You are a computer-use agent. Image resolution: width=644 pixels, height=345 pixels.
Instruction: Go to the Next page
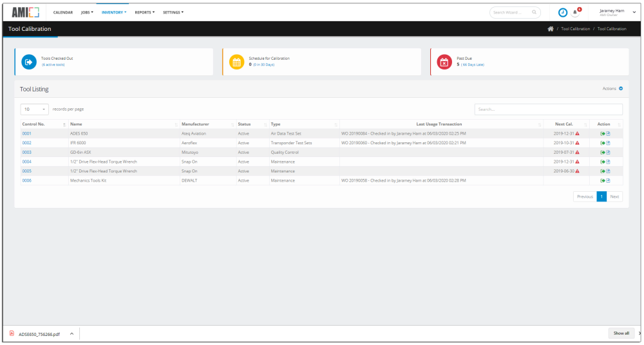click(x=614, y=197)
